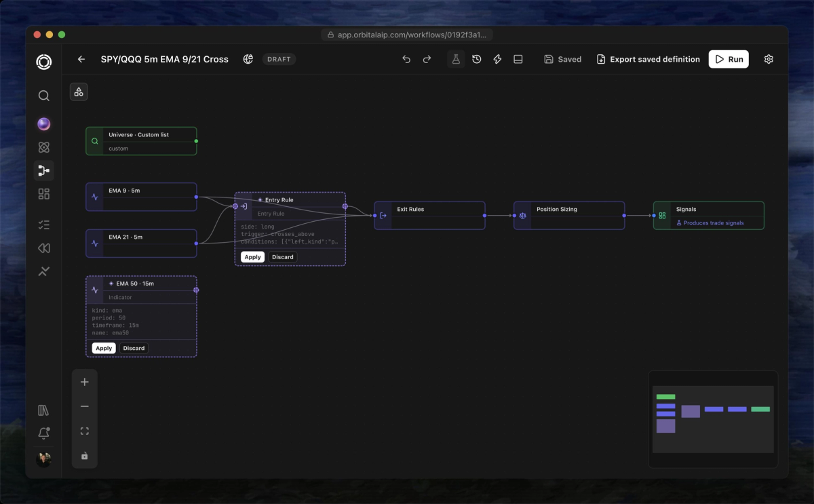Click the browser address bar URL

click(407, 35)
